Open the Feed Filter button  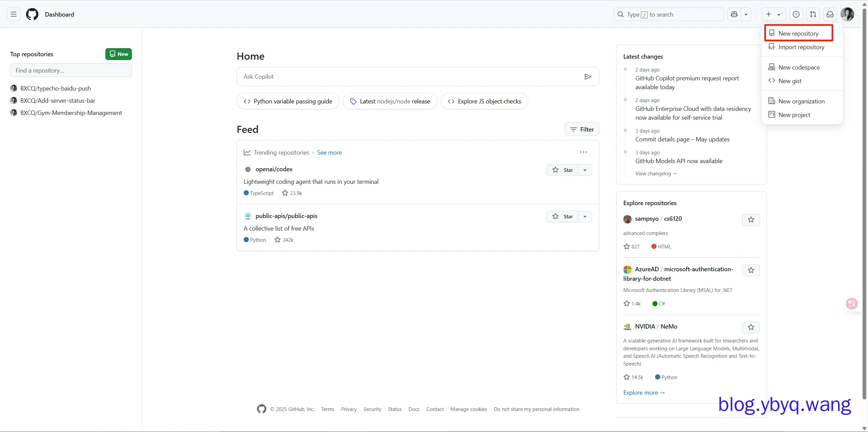click(582, 129)
